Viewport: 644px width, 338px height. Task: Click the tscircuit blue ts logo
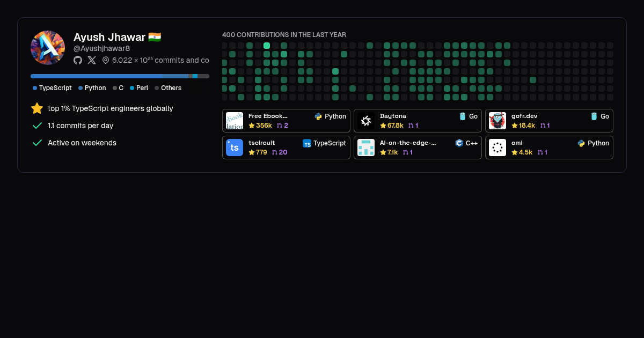pyautogui.click(x=235, y=148)
